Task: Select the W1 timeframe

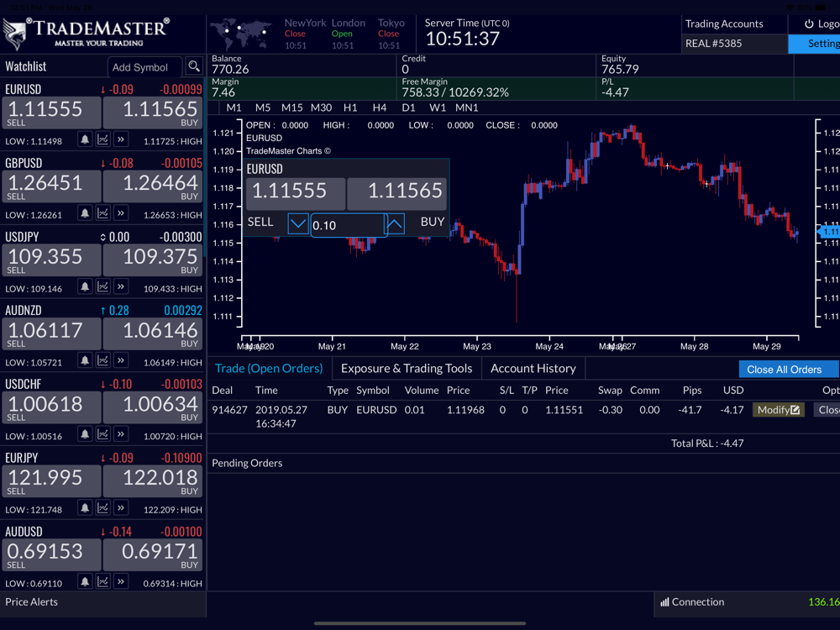Action: (x=437, y=108)
